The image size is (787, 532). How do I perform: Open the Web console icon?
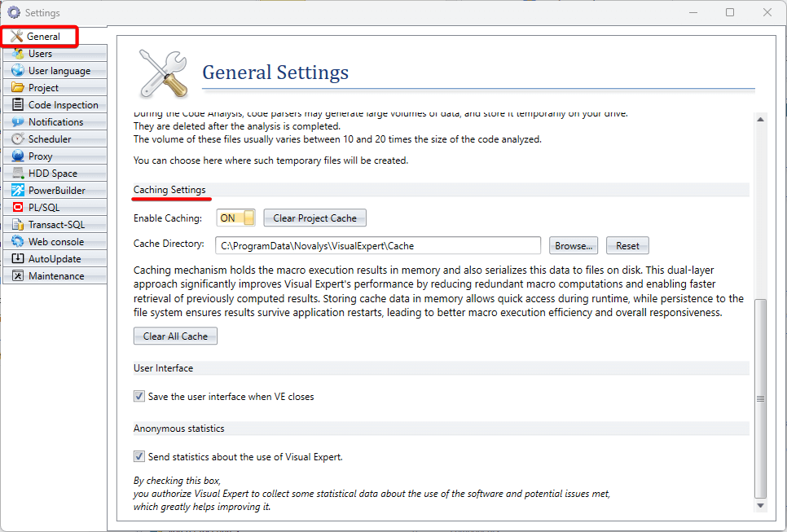coord(19,241)
